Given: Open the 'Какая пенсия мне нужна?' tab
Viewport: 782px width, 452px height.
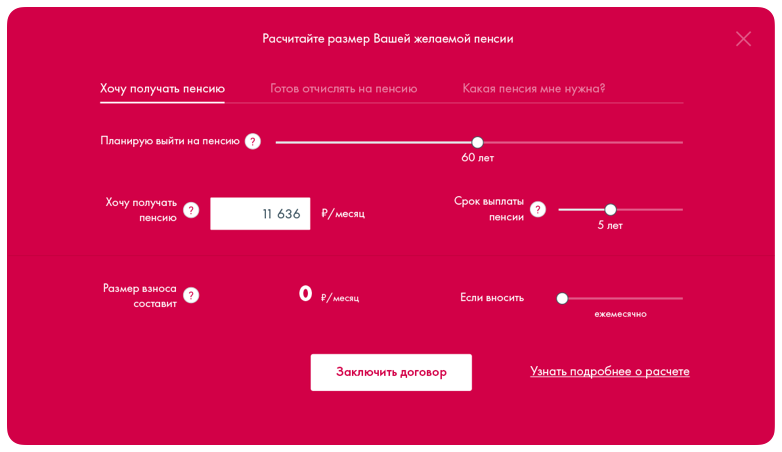Looking at the screenshot, I should click(534, 89).
